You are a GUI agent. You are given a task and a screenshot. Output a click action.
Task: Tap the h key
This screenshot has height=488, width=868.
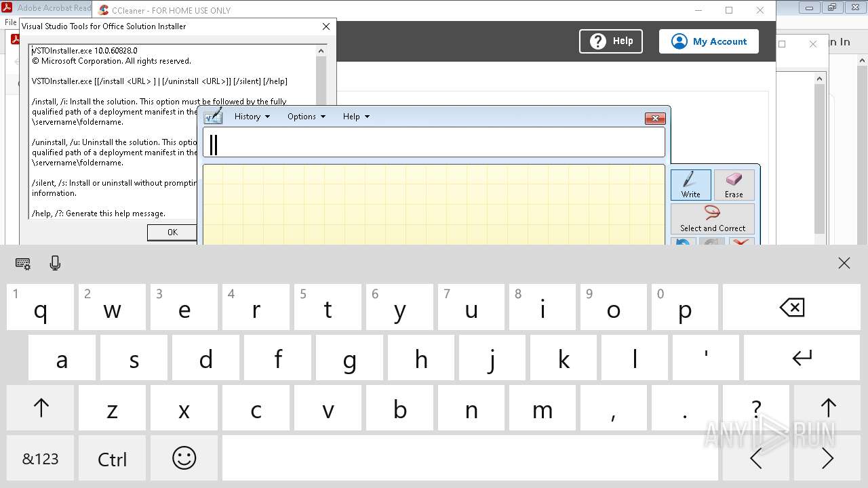[x=421, y=357]
